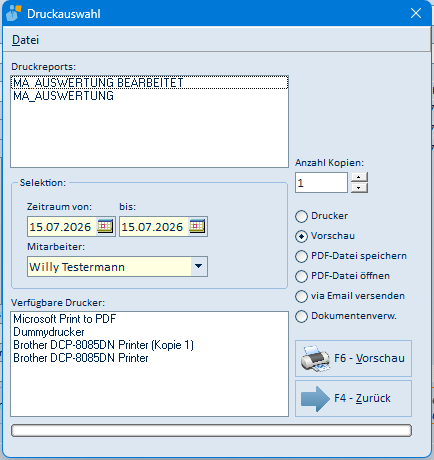The height and width of the screenshot is (460, 434).
Task: Close the Druckauswahl dialog
Action: (x=416, y=13)
